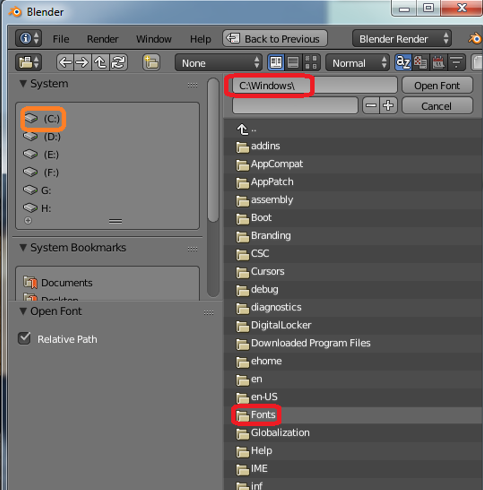Decrement the file name number

(x=371, y=106)
